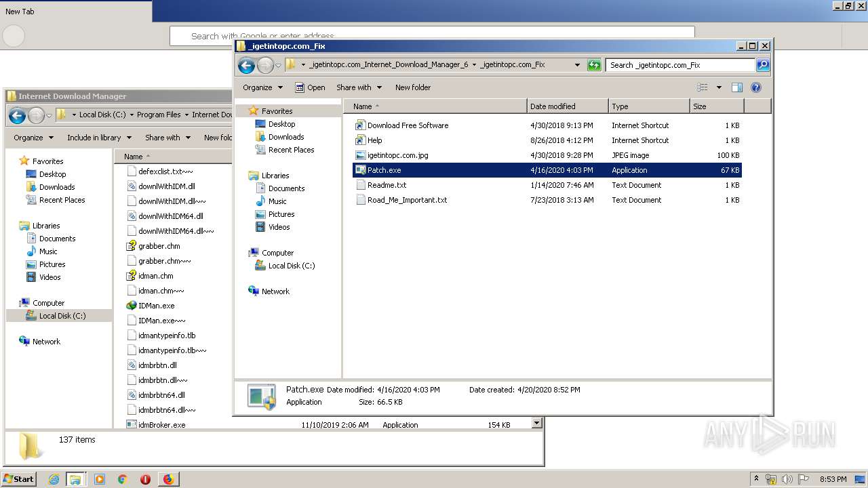Open Recent Places in the Fix window

click(291, 150)
